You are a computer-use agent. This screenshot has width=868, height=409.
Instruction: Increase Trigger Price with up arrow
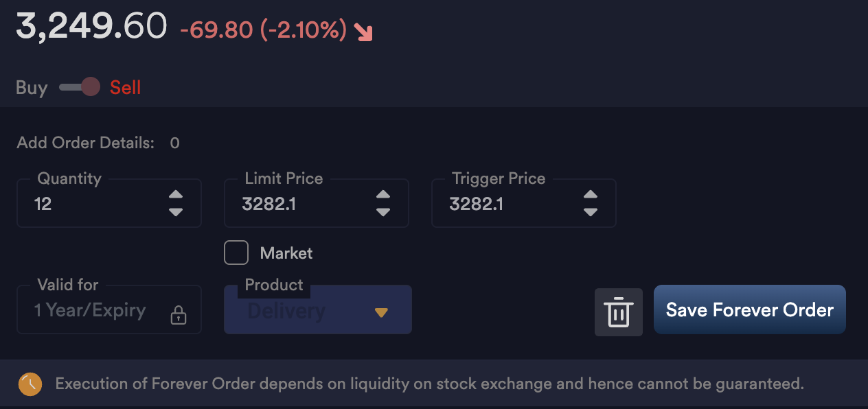coord(591,195)
